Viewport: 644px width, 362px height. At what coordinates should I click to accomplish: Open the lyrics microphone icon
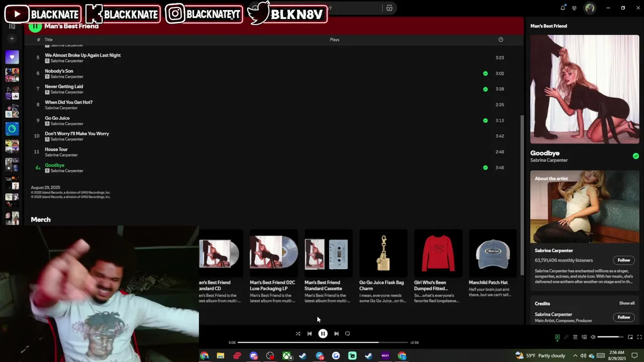coord(566,337)
